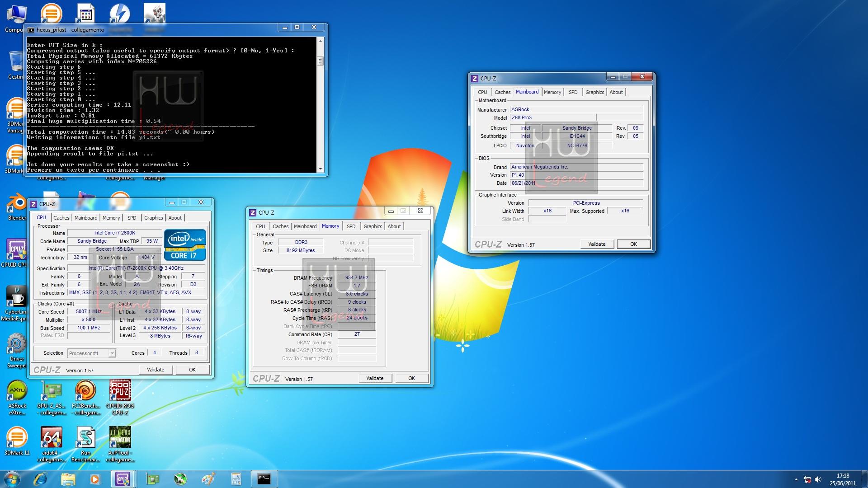The width and height of the screenshot is (868, 488).
Task: Open the Processor #1 selection dropdown
Action: [x=92, y=353]
